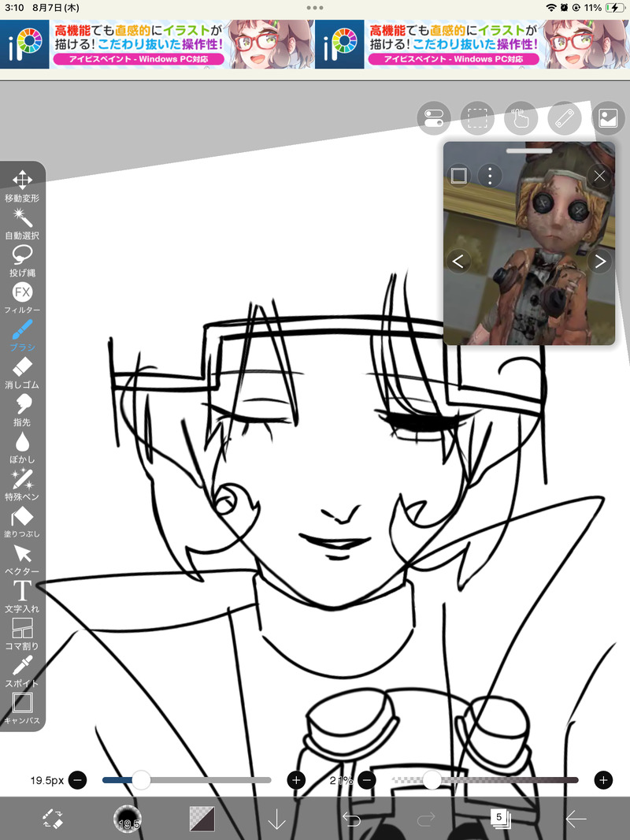
Task: Select the Vector (ベクター) tool
Action: (x=22, y=559)
